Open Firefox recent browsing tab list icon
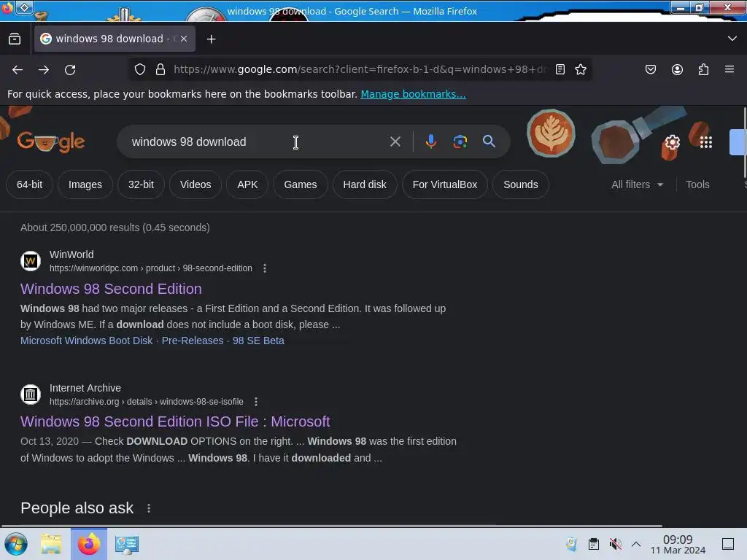 (15, 39)
